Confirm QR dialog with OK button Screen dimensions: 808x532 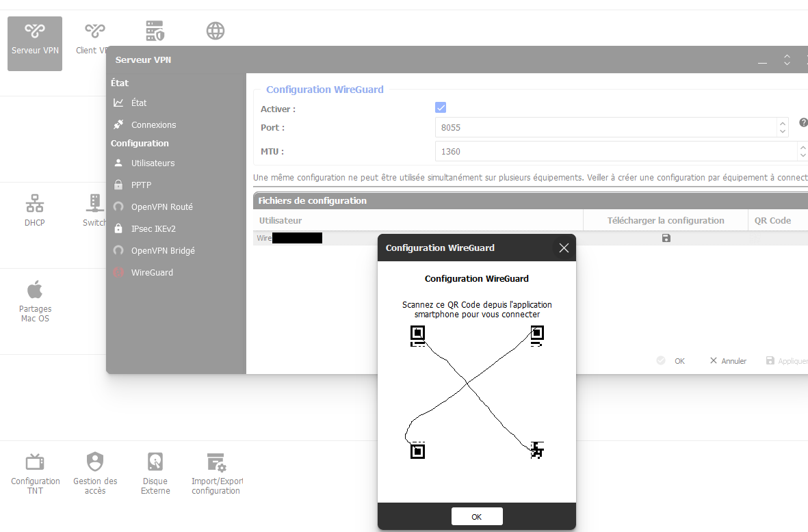(x=477, y=516)
